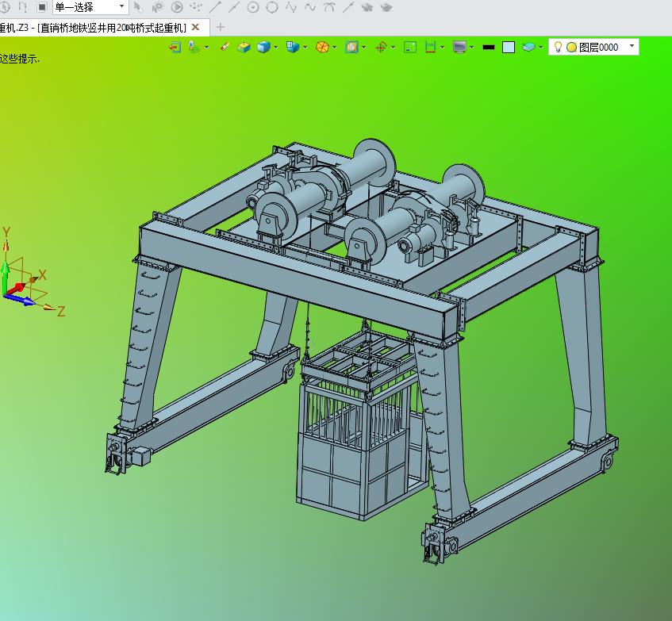Screen dimensions: 672x621
Task: Click the exit/return icon in view toolbar
Action: (175, 48)
